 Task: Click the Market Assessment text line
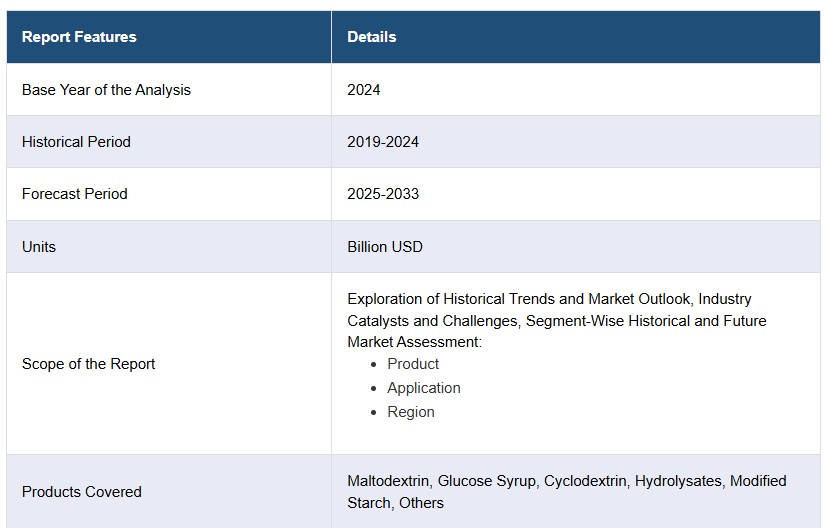click(x=414, y=342)
